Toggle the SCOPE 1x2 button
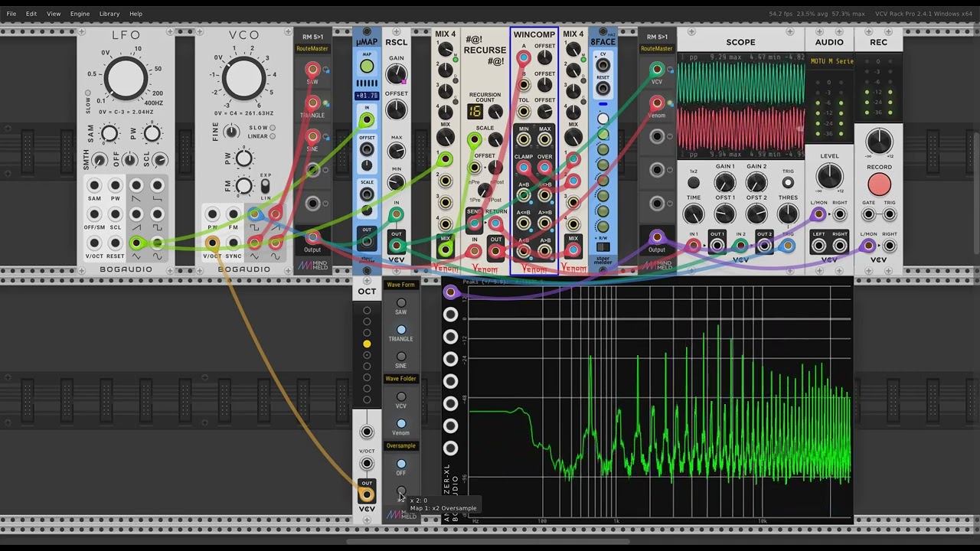The height and width of the screenshot is (551, 980). [x=694, y=183]
